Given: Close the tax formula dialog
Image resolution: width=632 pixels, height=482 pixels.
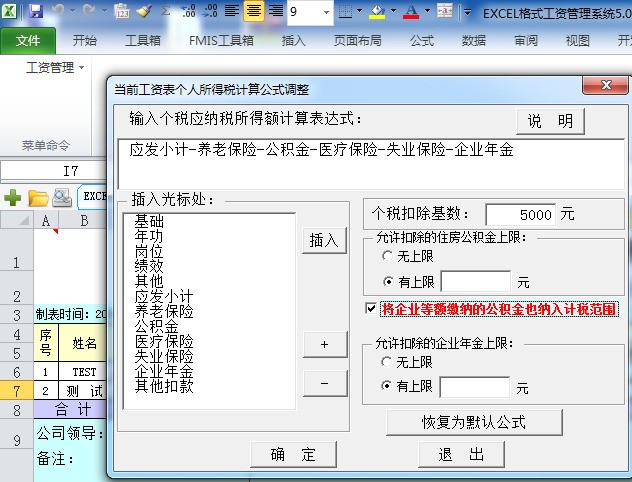Looking at the screenshot, I should 605,85.
